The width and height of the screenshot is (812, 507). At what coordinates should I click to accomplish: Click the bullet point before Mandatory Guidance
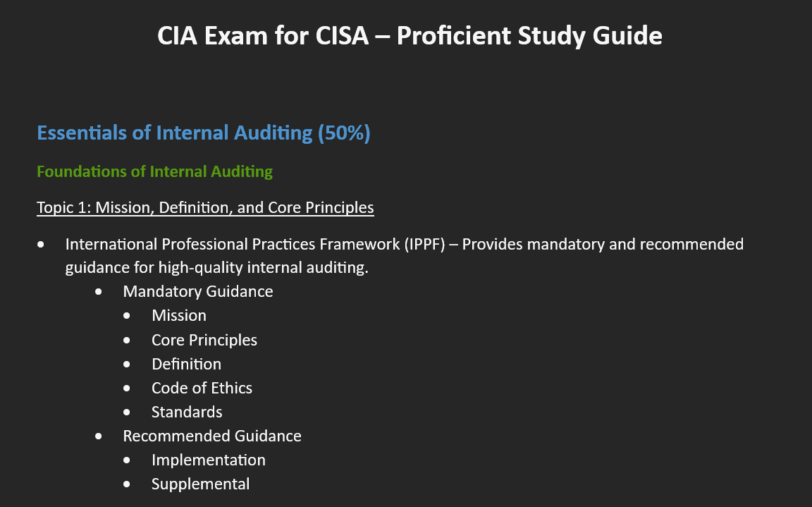click(99, 292)
